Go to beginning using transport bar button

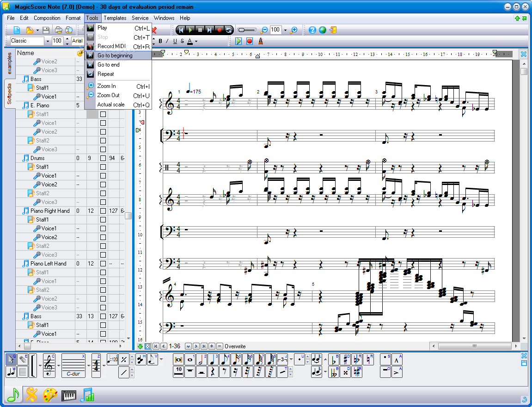pos(181,30)
